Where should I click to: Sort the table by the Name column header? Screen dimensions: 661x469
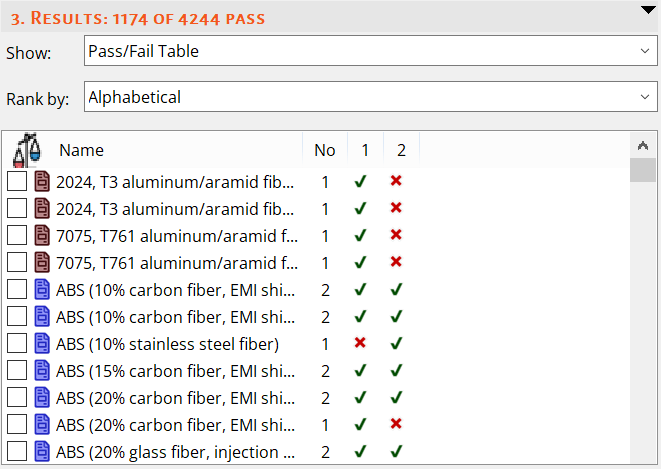[x=81, y=150]
